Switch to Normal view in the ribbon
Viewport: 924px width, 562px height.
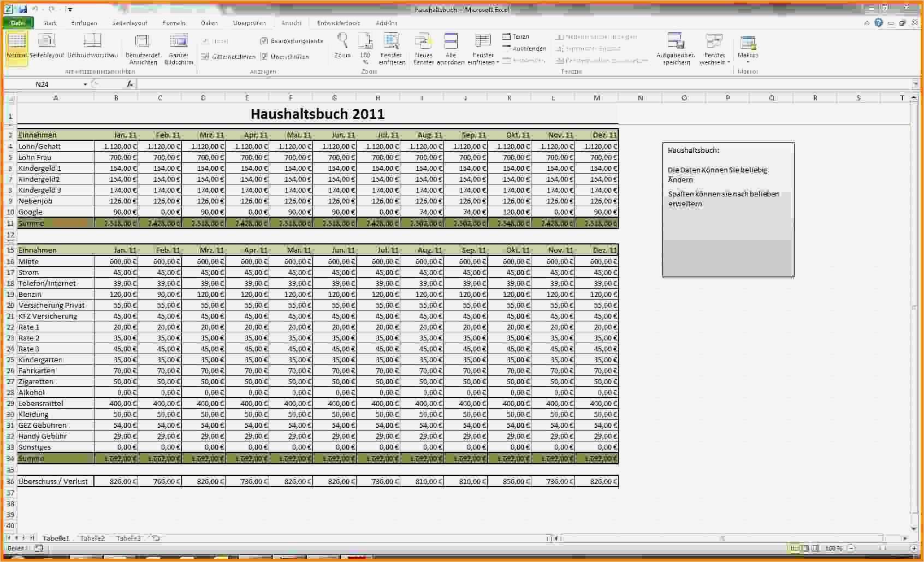(x=16, y=48)
